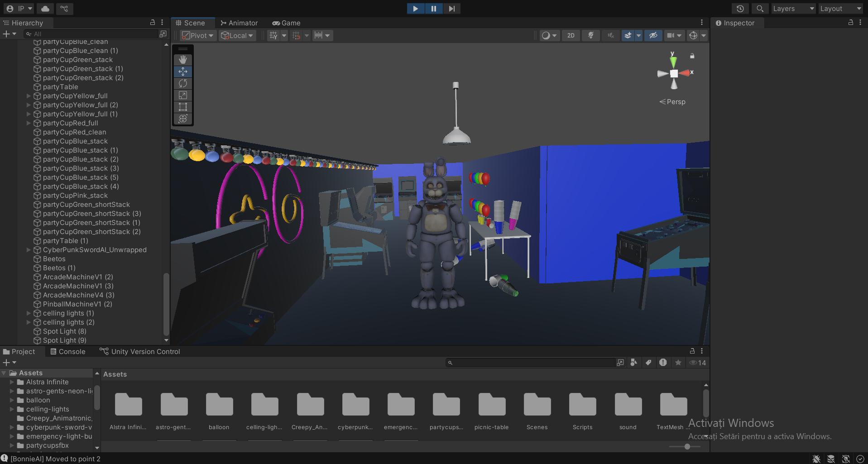Open the global search magnifier icon
Screen dimensions: 868x464
click(760, 9)
